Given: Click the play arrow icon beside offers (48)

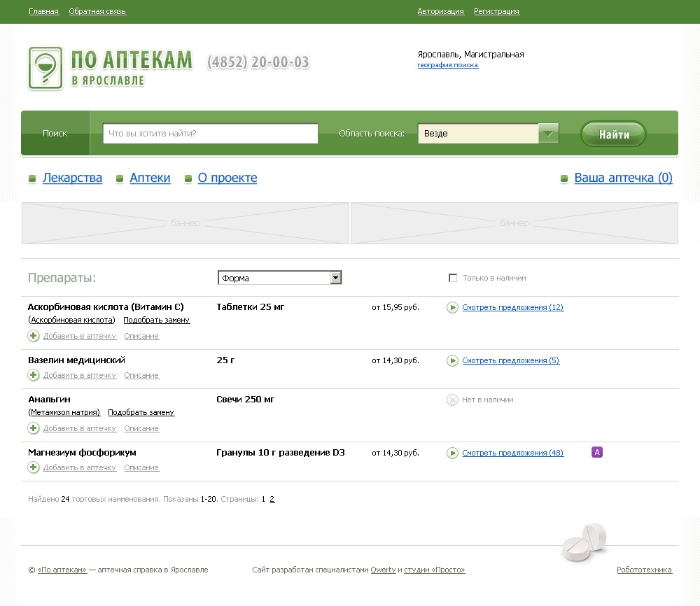Looking at the screenshot, I should coord(452,453).
